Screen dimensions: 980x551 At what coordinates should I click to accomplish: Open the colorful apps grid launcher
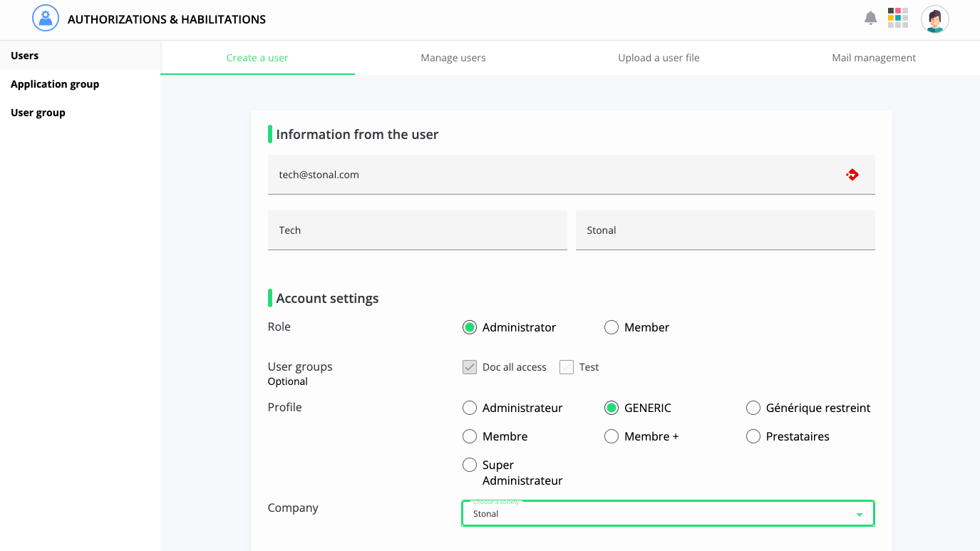898,19
